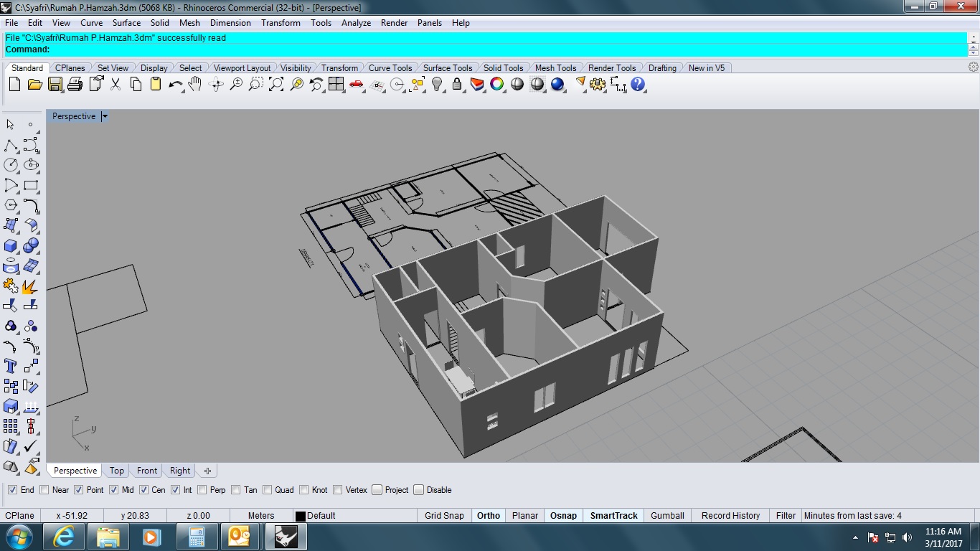Enable Ortho mode in the status bar
The image size is (980, 551).
point(488,515)
